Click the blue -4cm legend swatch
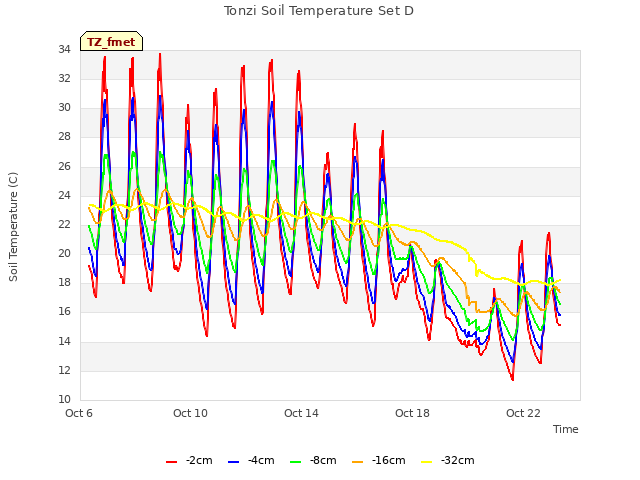Image resolution: width=640 pixels, height=480 pixels. coord(233,461)
